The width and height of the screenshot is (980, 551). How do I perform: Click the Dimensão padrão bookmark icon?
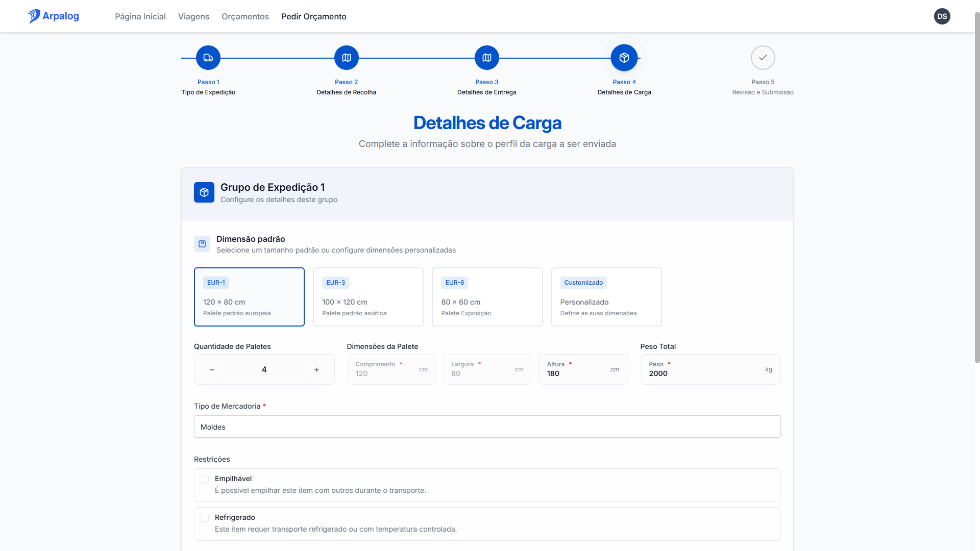point(202,244)
